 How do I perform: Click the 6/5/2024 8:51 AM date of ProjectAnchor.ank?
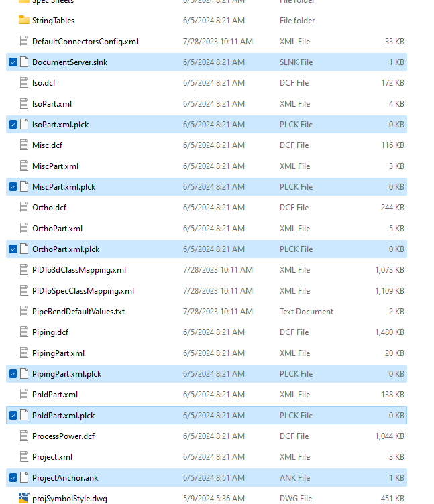214,478
